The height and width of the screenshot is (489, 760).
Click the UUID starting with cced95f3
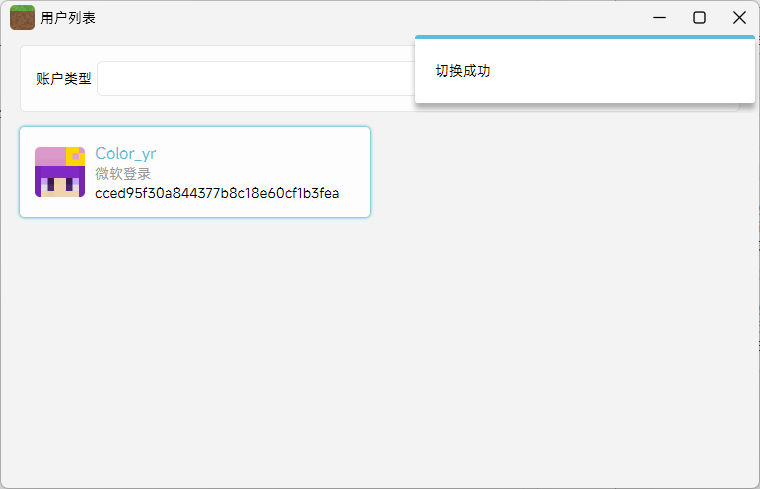[x=217, y=193]
